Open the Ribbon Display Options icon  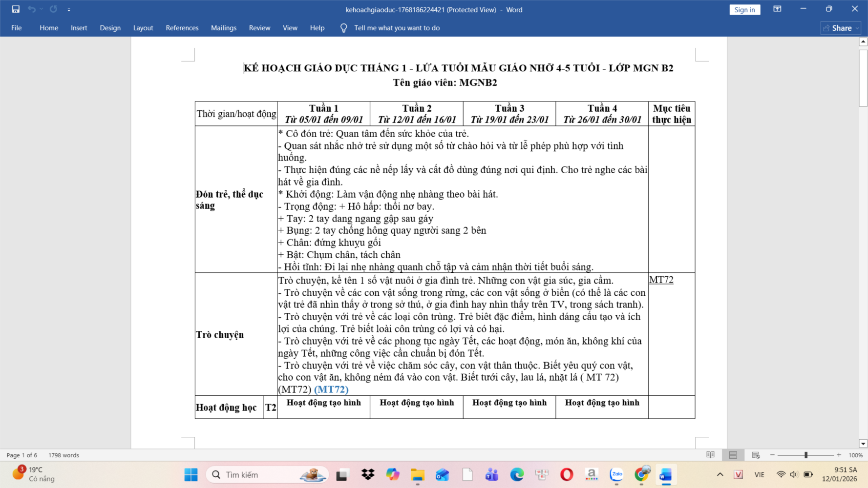(x=777, y=9)
